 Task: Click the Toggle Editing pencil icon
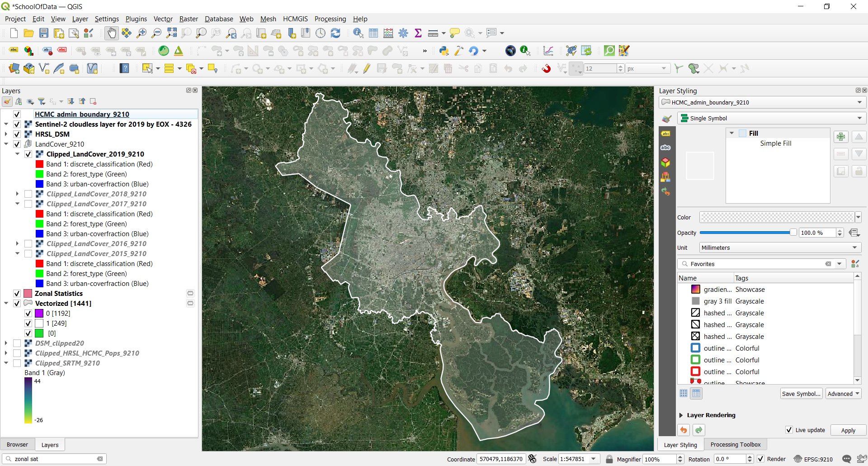[x=367, y=68]
